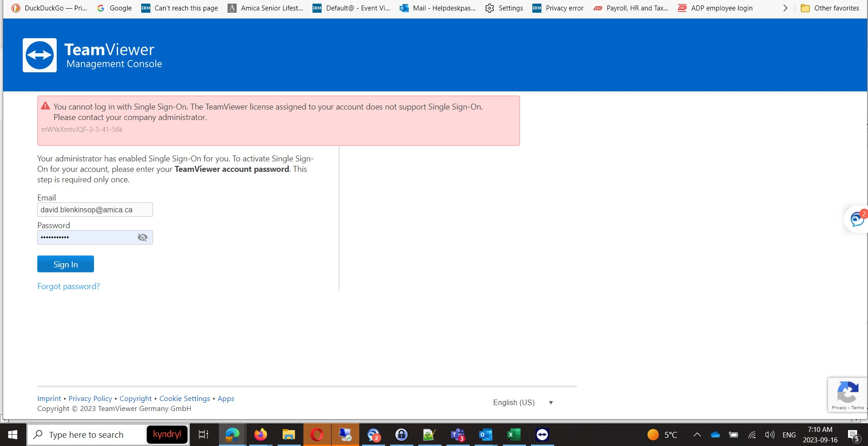The image size is (868, 446).
Task: Open Microsoft Teams from the taskbar
Action: tap(458, 435)
